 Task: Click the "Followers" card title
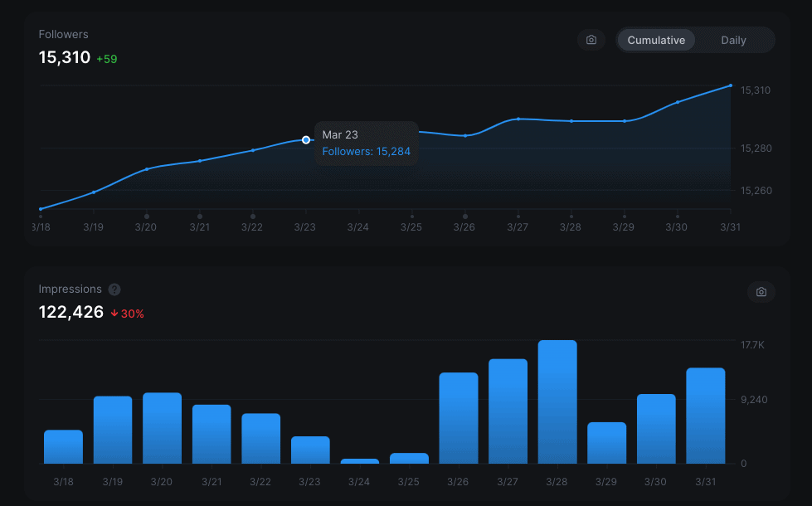(x=63, y=34)
